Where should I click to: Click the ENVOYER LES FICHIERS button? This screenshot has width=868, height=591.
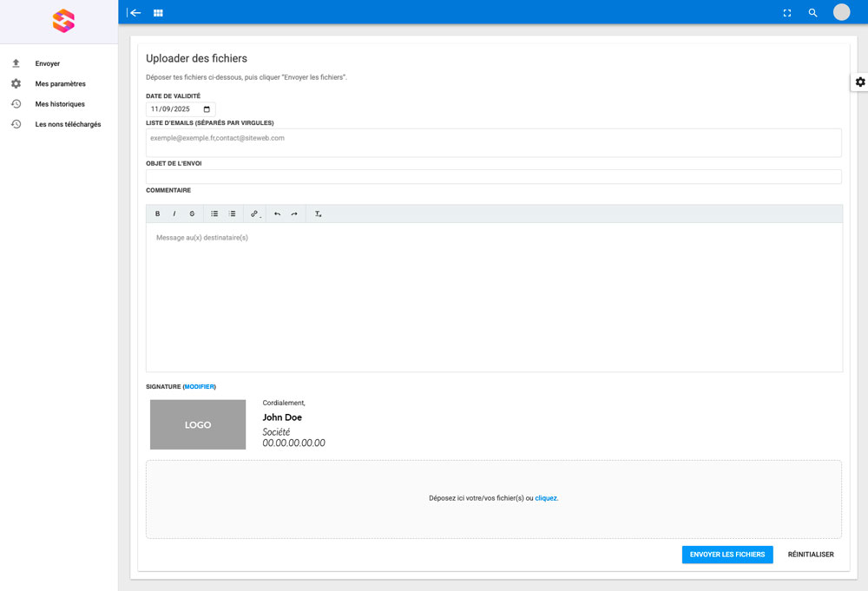point(727,555)
